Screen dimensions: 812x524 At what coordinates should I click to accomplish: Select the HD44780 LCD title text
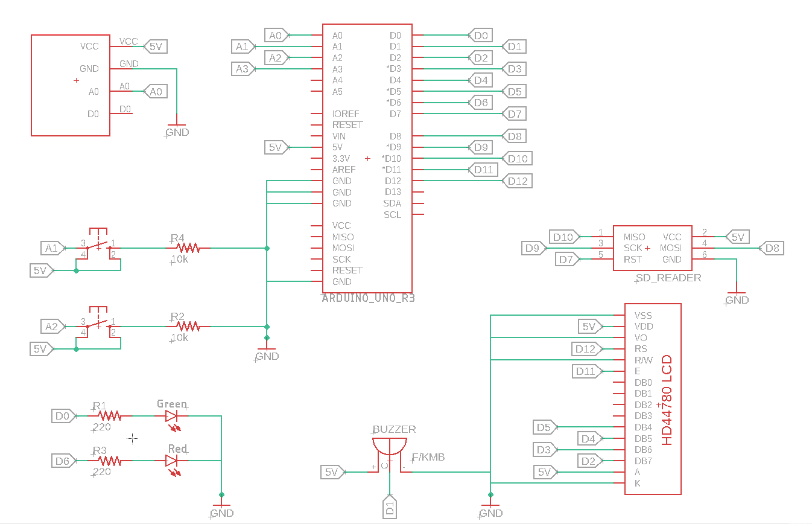[667, 400]
